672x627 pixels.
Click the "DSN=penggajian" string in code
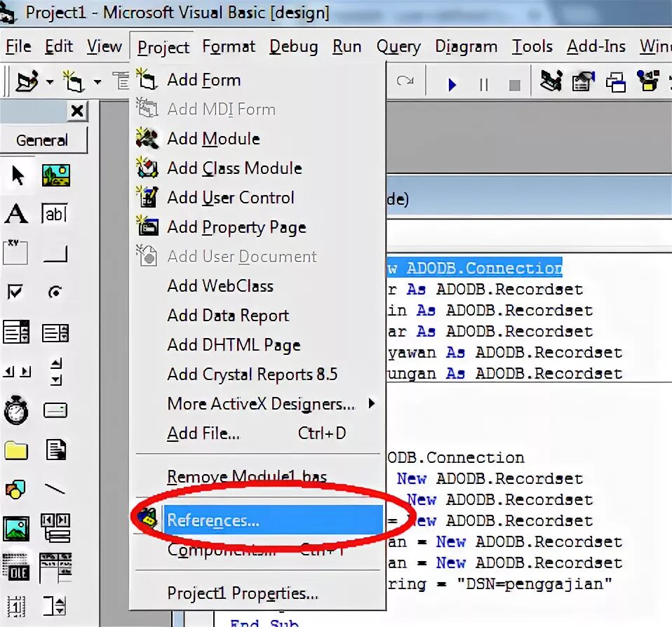[x=535, y=584]
